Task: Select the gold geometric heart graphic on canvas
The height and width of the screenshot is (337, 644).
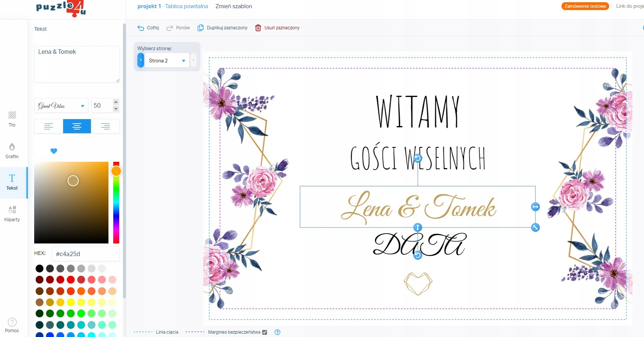Action: (x=418, y=284)
